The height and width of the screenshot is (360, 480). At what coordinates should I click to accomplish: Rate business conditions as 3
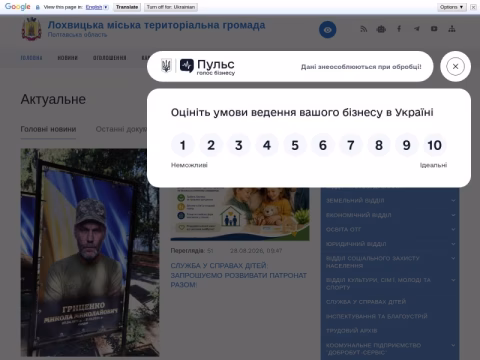[239, 145]
